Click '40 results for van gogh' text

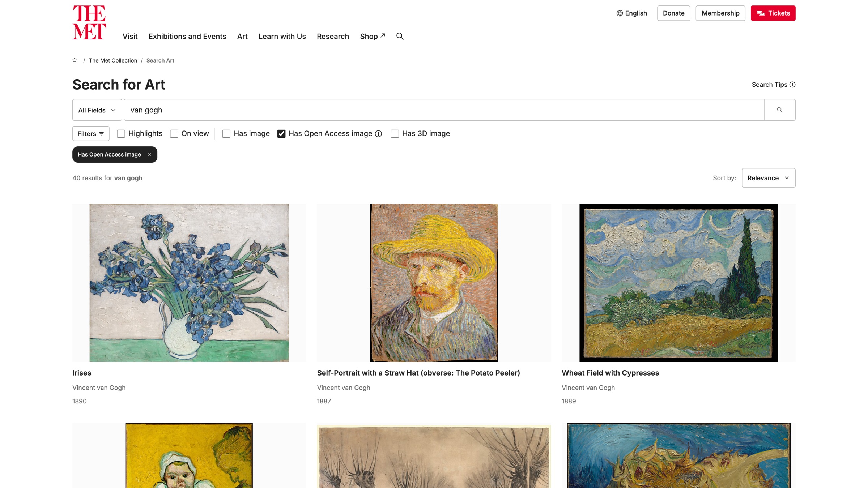[107, 178]
